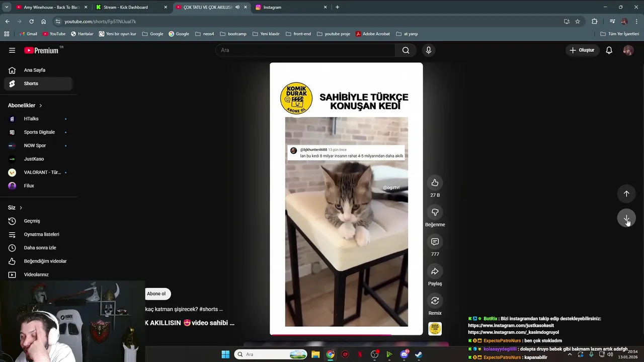Open Discord from the taskbar
Viewport: 644px width, 362px height.
[x=404, y=354]
